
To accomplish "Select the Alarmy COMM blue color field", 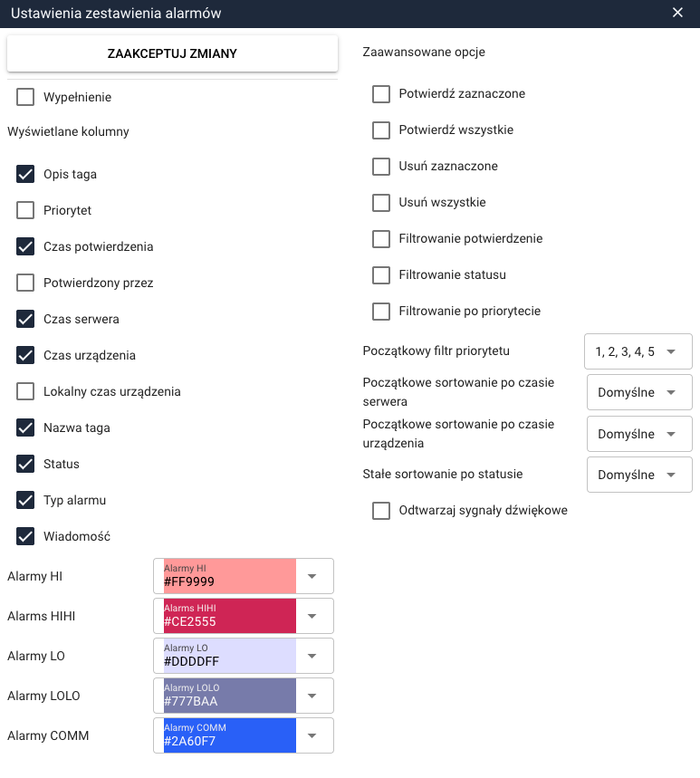I will tap(230, 735).
